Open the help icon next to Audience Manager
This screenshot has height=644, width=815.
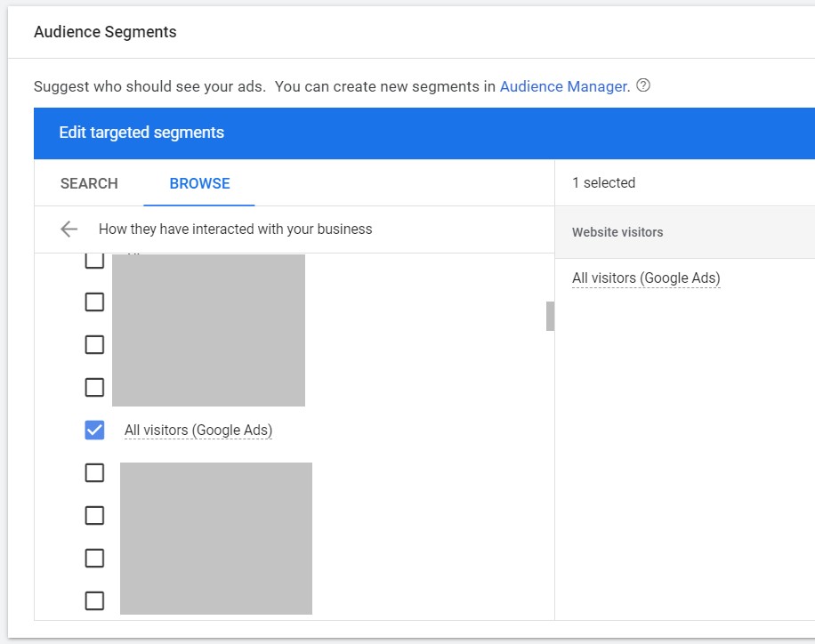644,85
